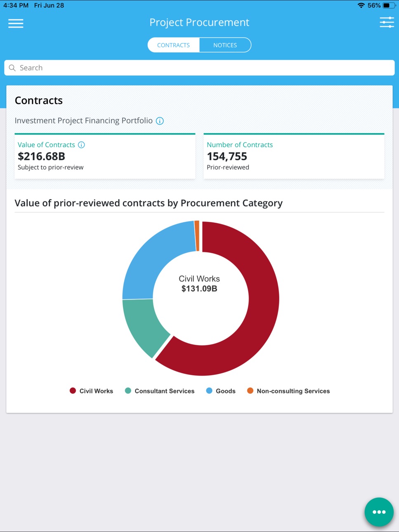Toggle the Goods legend item
The width and height of the screenshot is (399, 532).
pyautogui.click(x=221, y=391)
